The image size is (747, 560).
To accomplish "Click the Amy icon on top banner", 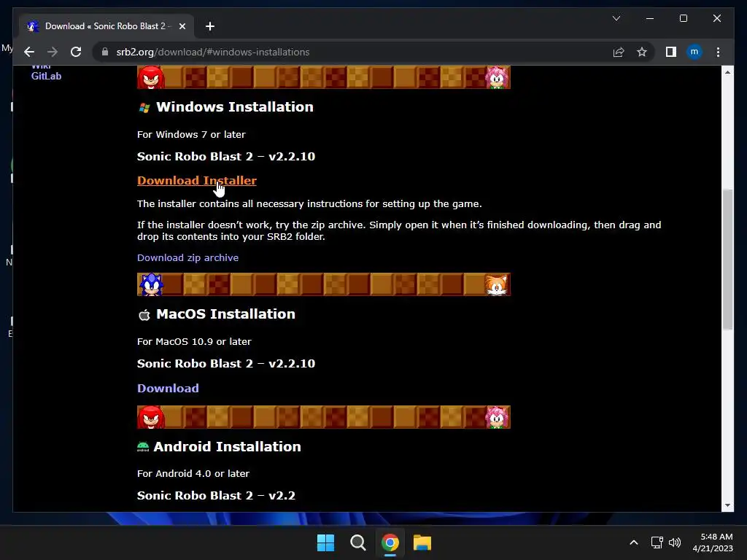I will click(x=497, y=77).
